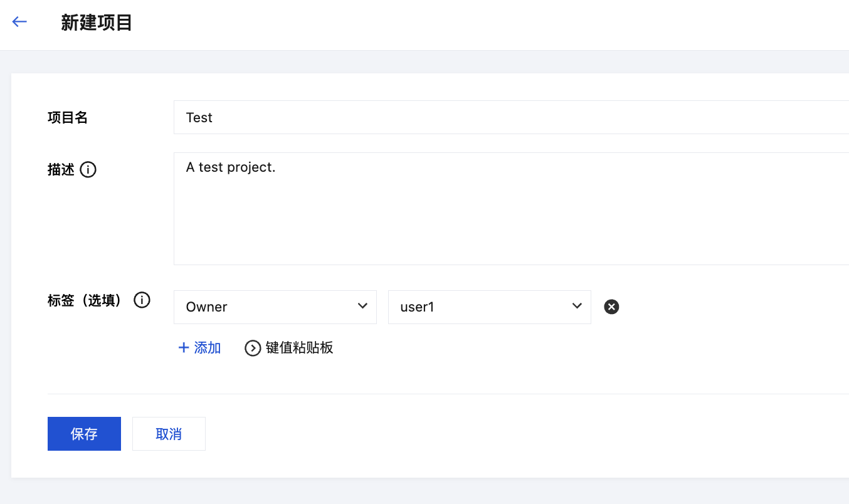Open the user1 tag value dropdown

489,307
